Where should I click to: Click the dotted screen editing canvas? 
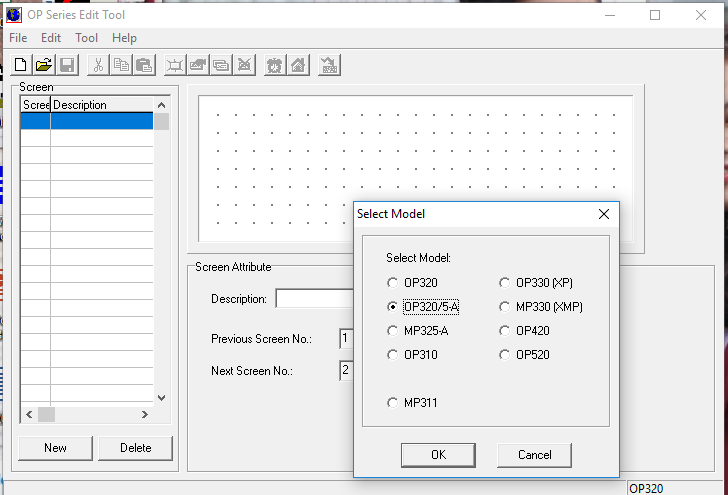pyautogui.click(x=416, y=169)
